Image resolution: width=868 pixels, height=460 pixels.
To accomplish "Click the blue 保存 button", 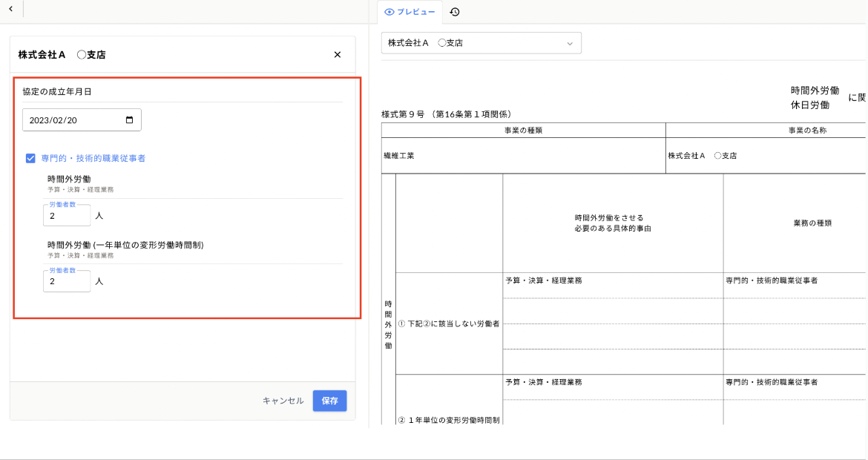I will 329,401.
